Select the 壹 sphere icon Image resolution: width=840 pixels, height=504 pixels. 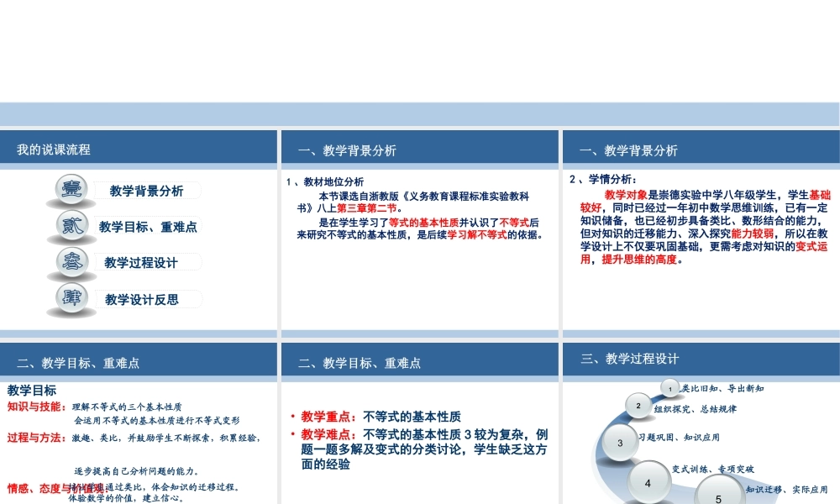coord(71,189)
